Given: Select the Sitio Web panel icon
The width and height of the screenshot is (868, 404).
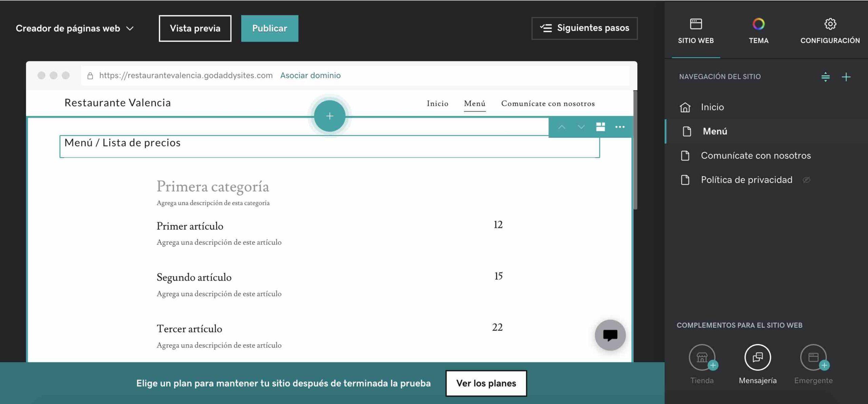Looking at the screenshot, I should point(696,31).
